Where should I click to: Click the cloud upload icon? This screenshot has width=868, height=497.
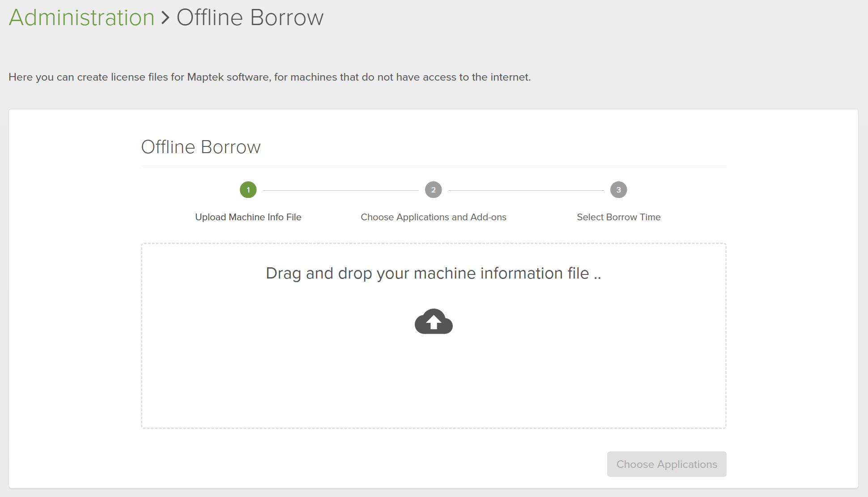click(x=434, y=321)
